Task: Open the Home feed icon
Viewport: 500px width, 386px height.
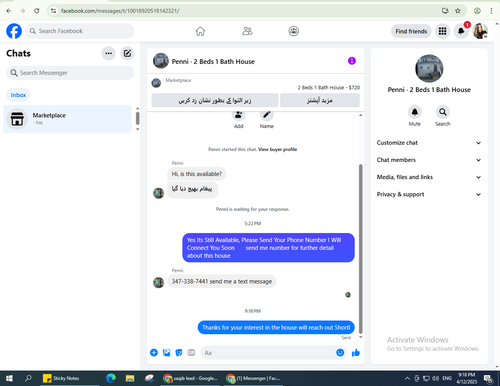Action: pyautogui.click(x=200, y=31)
